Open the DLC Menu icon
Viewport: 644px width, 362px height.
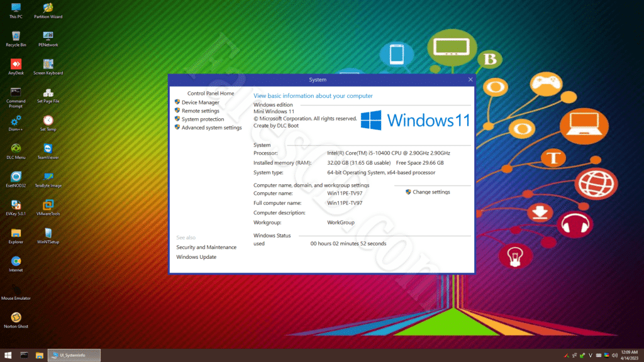pyautogui.click(x=16, y=151)
